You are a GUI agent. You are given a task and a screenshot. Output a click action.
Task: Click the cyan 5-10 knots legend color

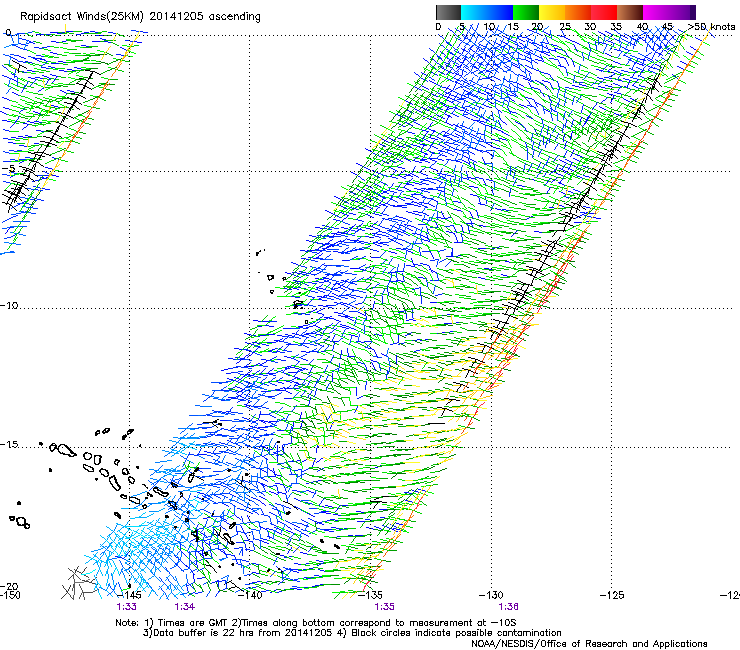click(474, 12)
